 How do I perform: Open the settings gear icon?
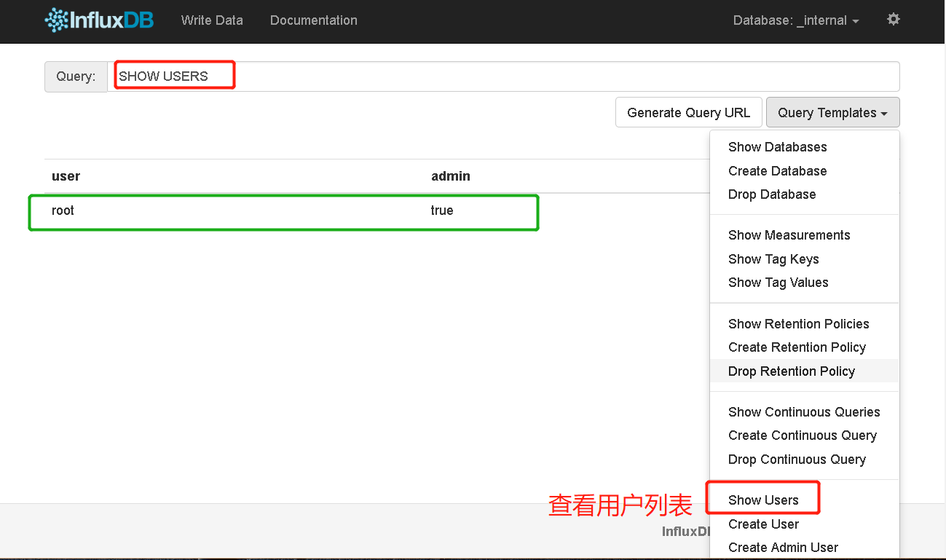click(x=894, y=20)
